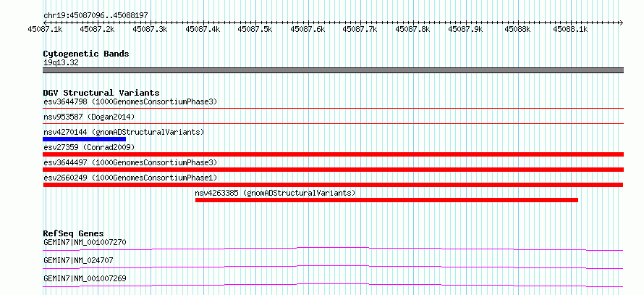Click the 45087.3k ruler tick label

[151, 29]
